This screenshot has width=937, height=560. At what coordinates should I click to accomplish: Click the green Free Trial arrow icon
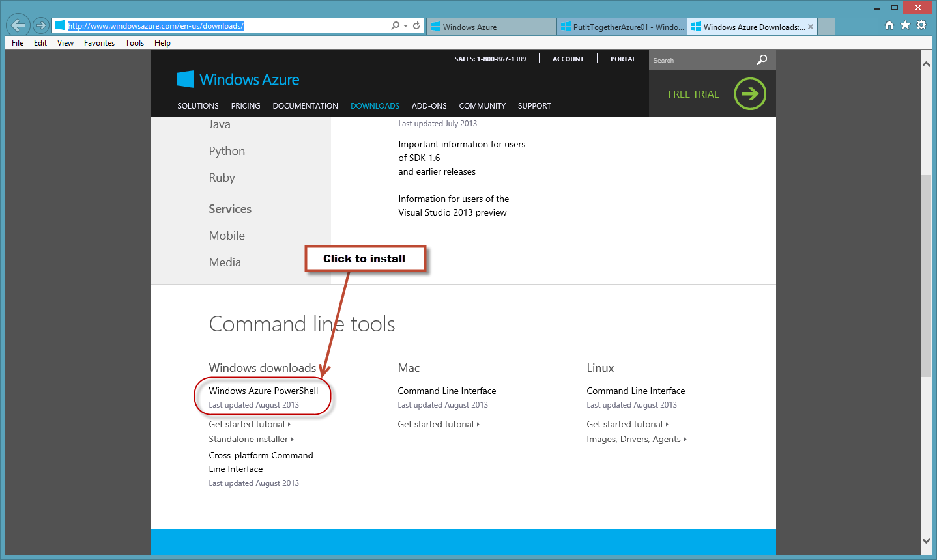750,94
